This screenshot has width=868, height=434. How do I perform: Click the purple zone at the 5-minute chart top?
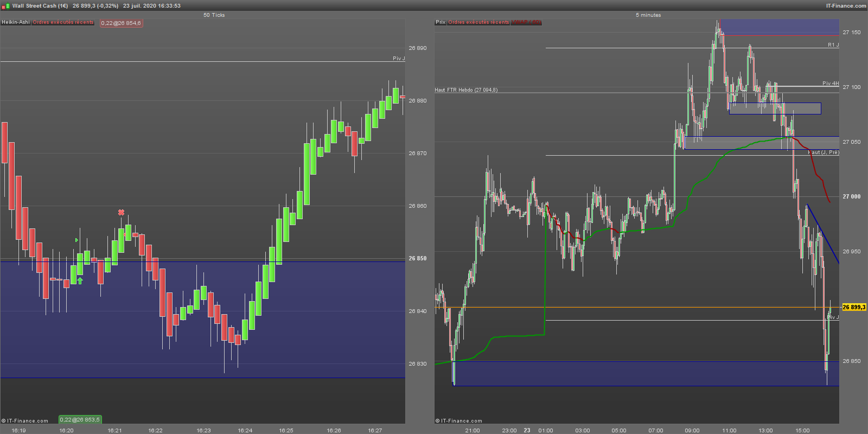pos(780,27)
